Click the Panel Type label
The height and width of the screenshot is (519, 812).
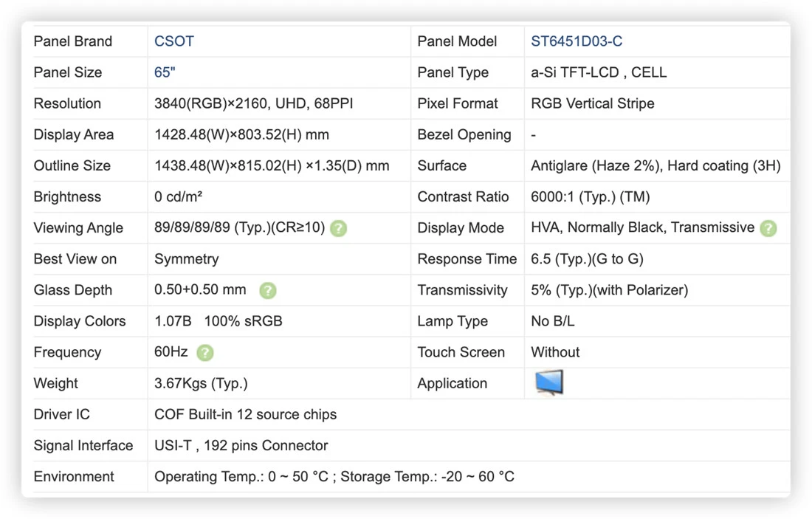[x=453, y=72]
